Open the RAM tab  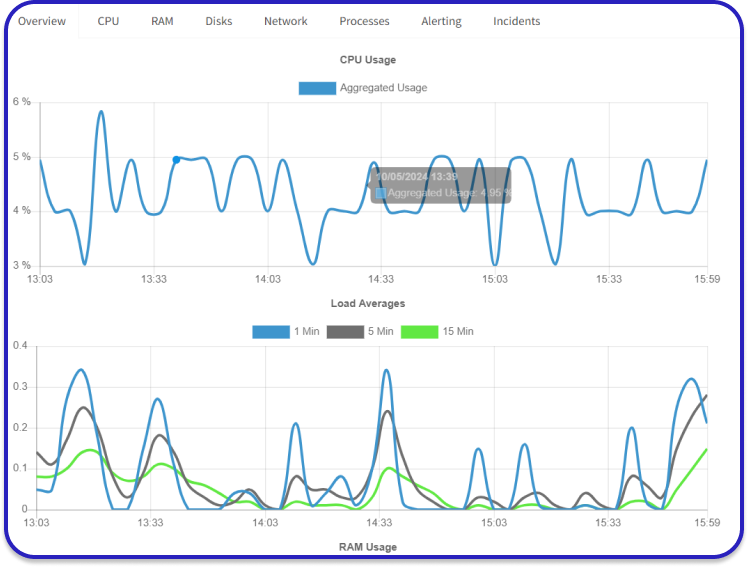coord(162,21)
